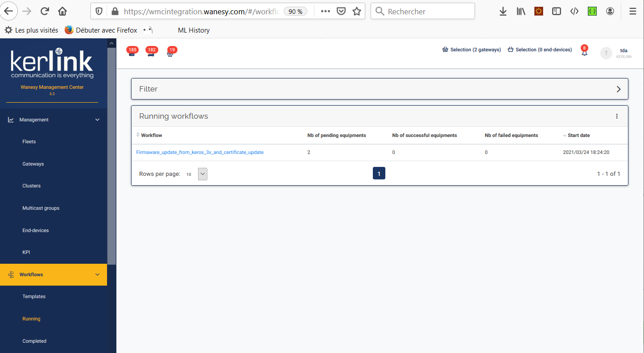Click the ML History bookmark
This screenshot has width=644, height=353.
(x=194, y=30)
